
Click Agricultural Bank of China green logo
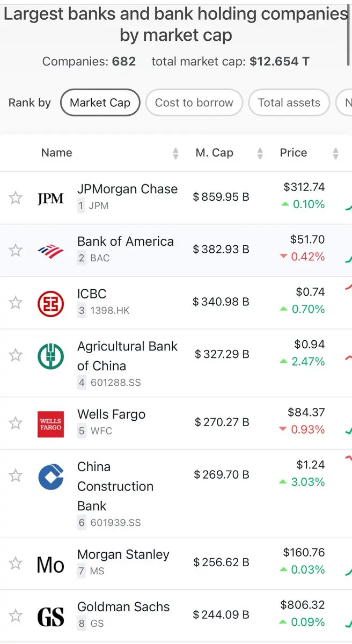point(50,356)
